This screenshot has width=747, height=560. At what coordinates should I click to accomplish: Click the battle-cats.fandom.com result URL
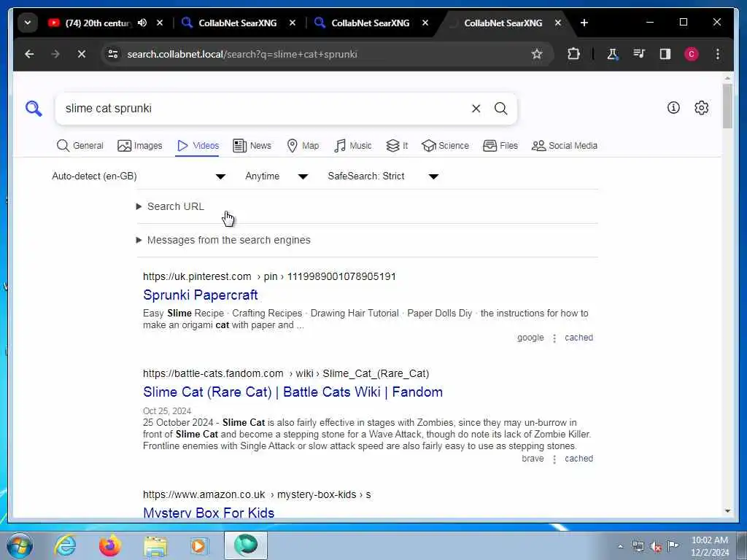pos(286,374)
